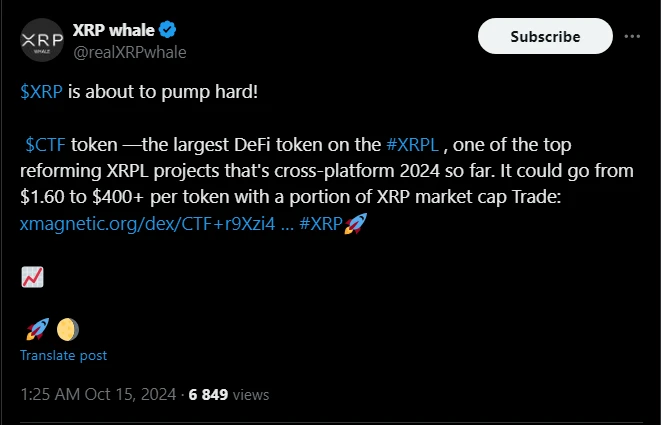Open the three-dot more options menu
The width and height of the screenshot is (661, 425).
[632, 37]
